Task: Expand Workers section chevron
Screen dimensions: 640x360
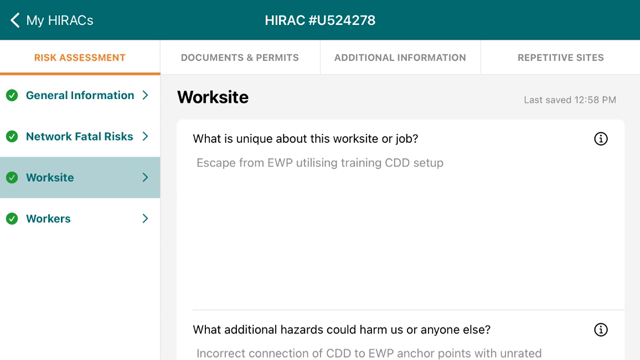Action: tap(145, 219)
